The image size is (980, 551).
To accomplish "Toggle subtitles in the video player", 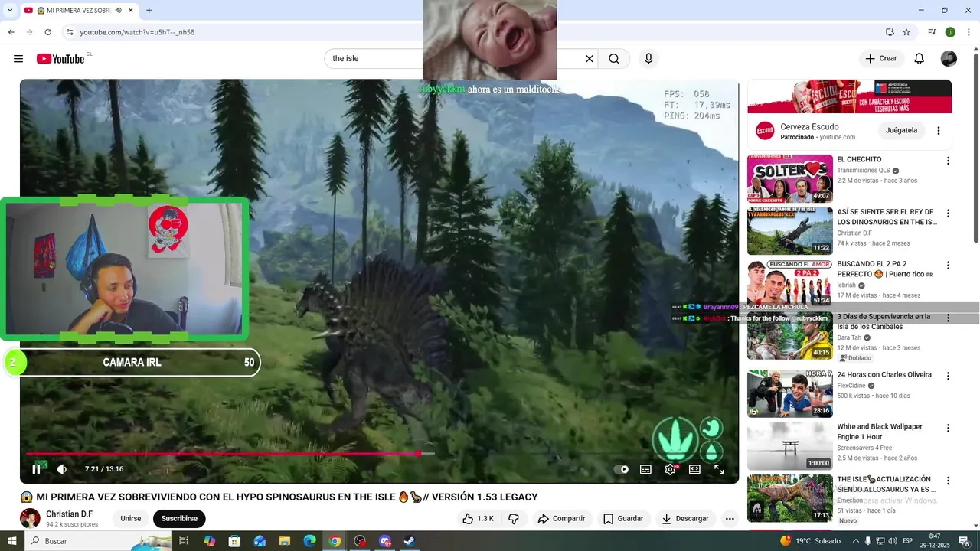I will coord(645,469).
